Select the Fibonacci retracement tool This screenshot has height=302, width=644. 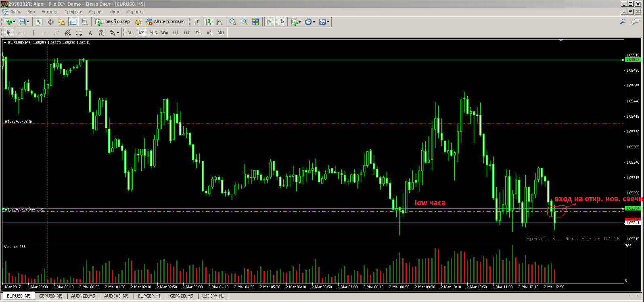pyautogui.click(x=79, y=33)
